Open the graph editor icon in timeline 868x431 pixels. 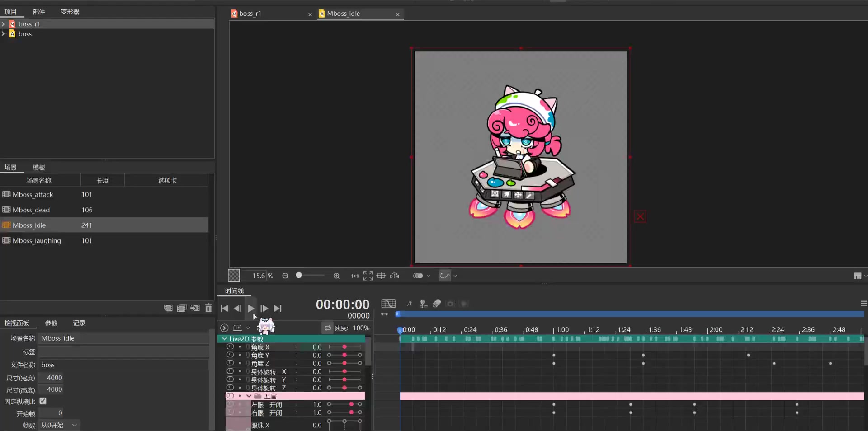coord(388,304)
